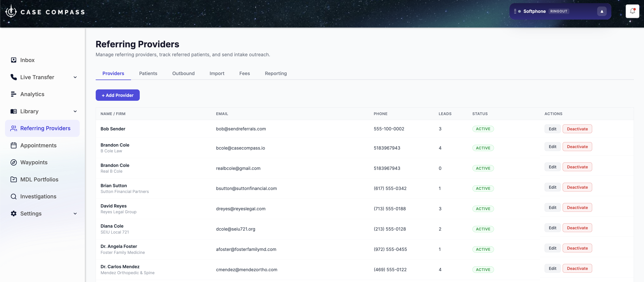Viewport: 644px width, 282px height.
Task: Click the Softphone drag handle icon
Action: click(515, 11)
